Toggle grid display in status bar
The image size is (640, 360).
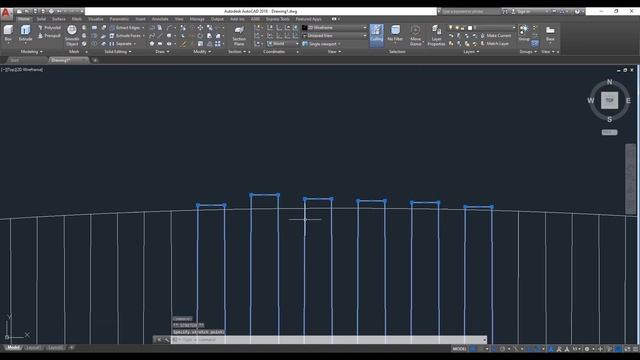point(473,349)
